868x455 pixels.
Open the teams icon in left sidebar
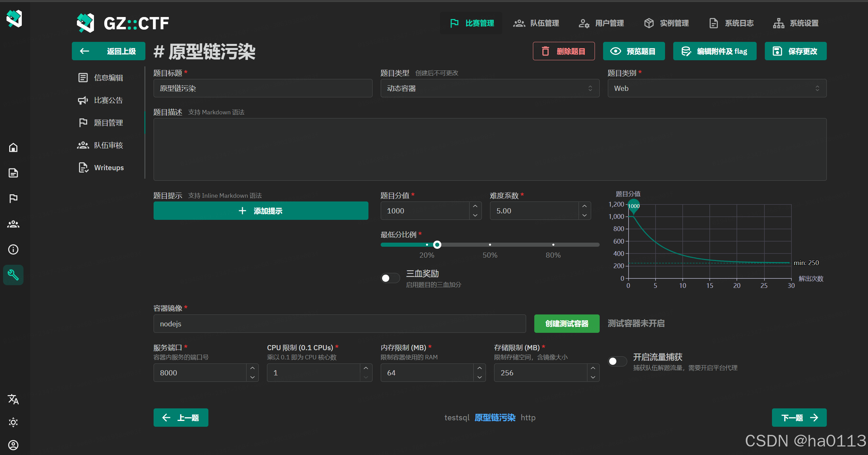[13, 224]
